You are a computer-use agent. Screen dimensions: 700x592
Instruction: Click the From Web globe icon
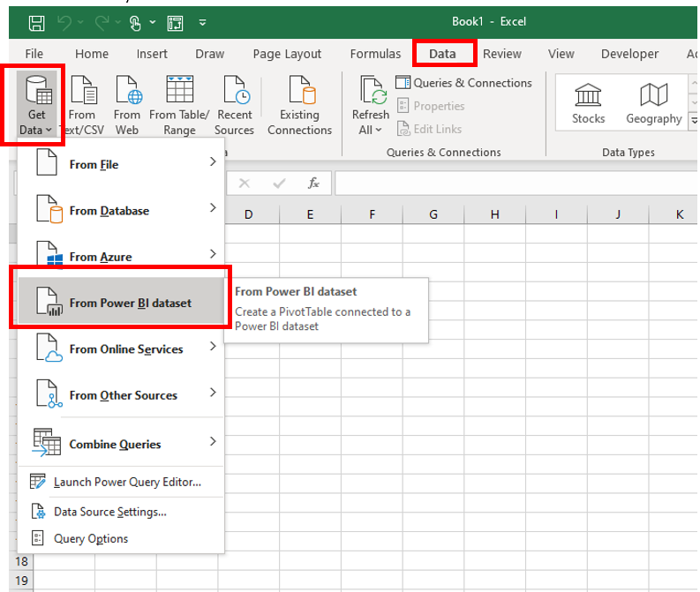(127, 92)
